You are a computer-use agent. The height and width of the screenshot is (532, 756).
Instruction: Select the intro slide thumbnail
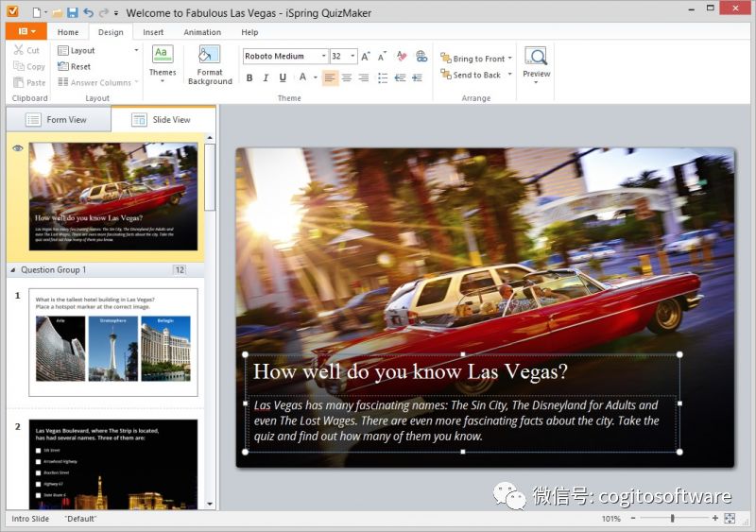[x=113, y=197]
